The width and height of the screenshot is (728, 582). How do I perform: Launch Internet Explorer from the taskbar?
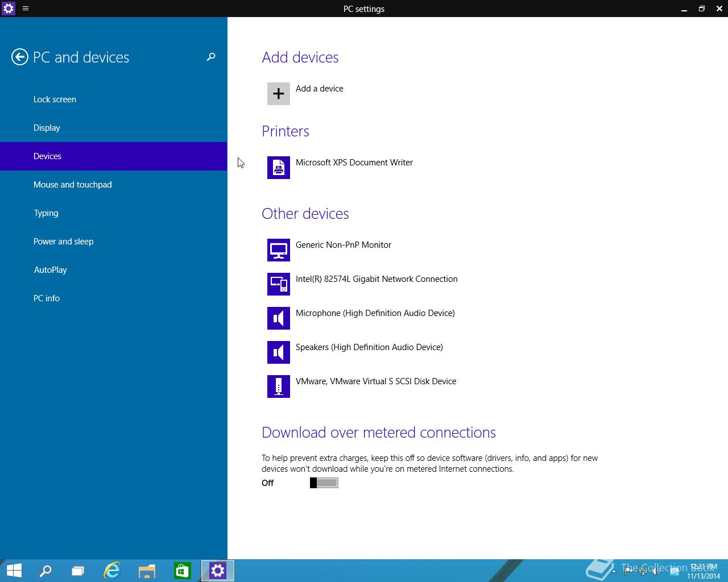tap(112, 571)
